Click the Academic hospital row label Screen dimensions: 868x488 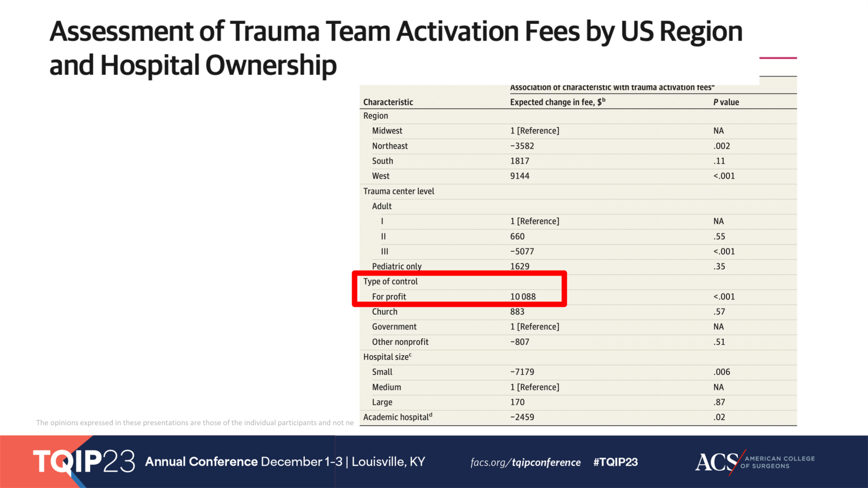(397, 417)
